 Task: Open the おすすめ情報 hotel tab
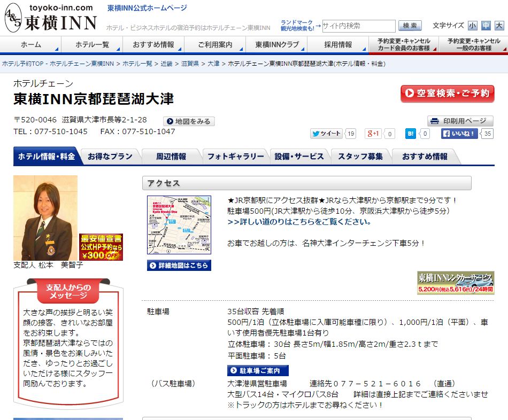click(x=425, y=157)
